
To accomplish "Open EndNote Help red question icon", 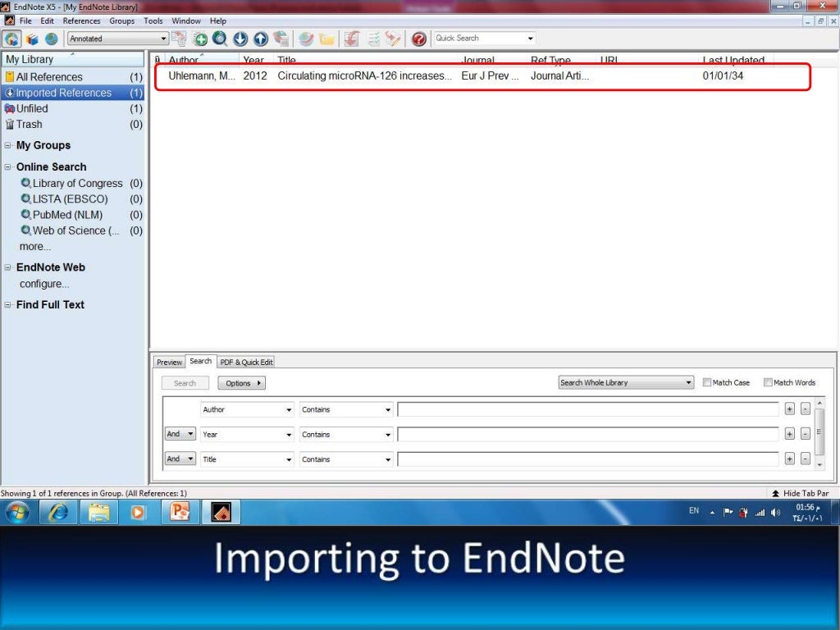I will point(419,39).
